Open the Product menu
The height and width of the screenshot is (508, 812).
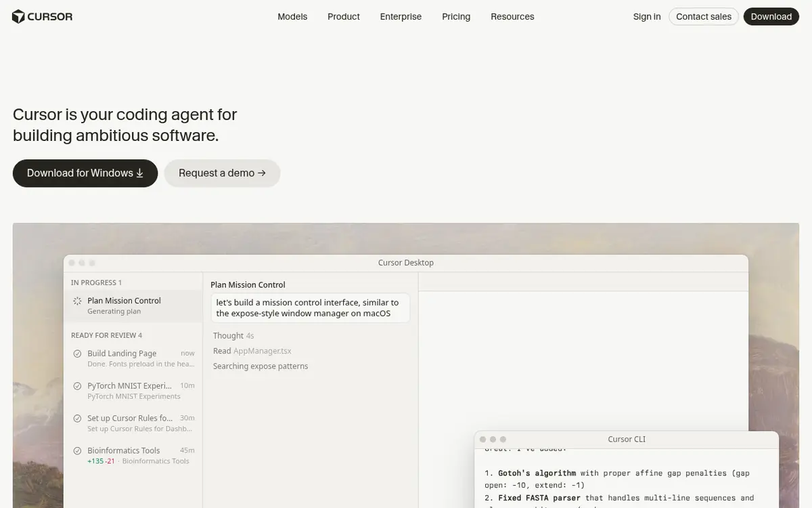pyautogui.click(x=344, y=16)
